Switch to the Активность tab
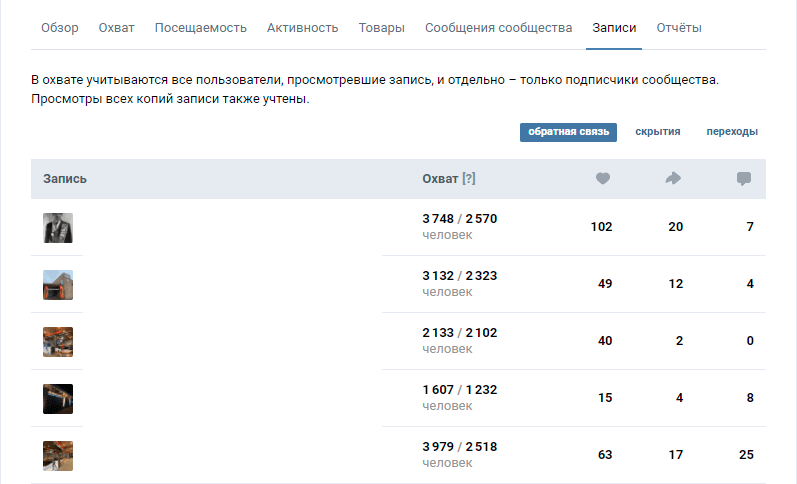Viewport: 797px width, 484px height. click(302, 28)
